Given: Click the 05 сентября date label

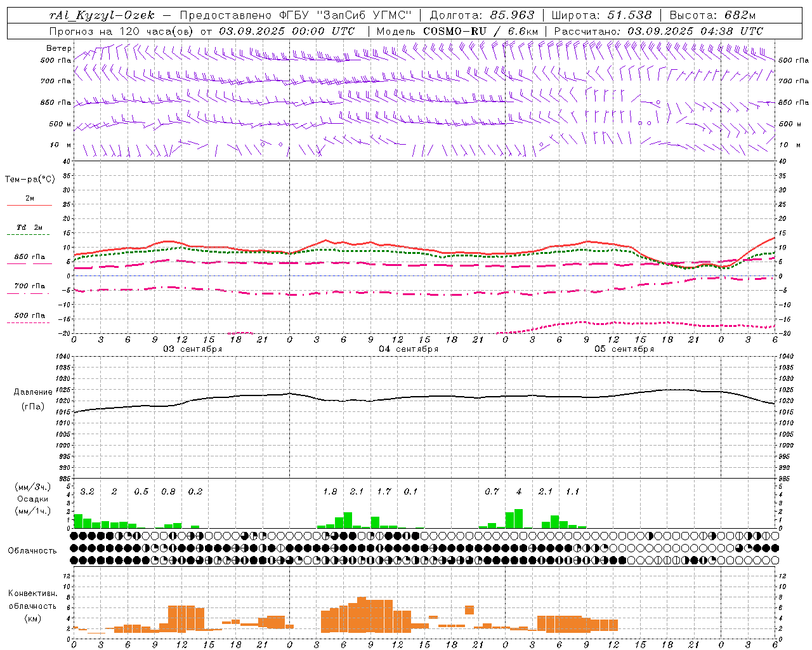Looking at the screenshot, I should 624,349.
